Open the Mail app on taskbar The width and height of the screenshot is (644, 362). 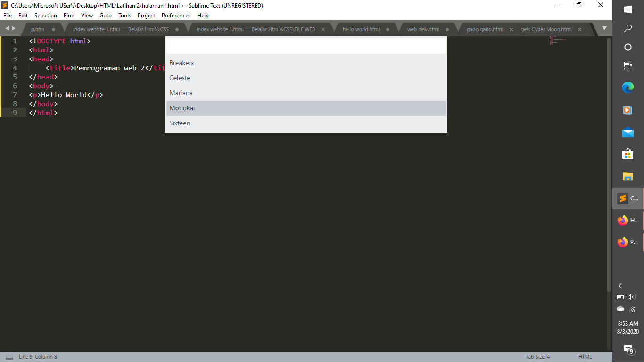click(628, 132)
